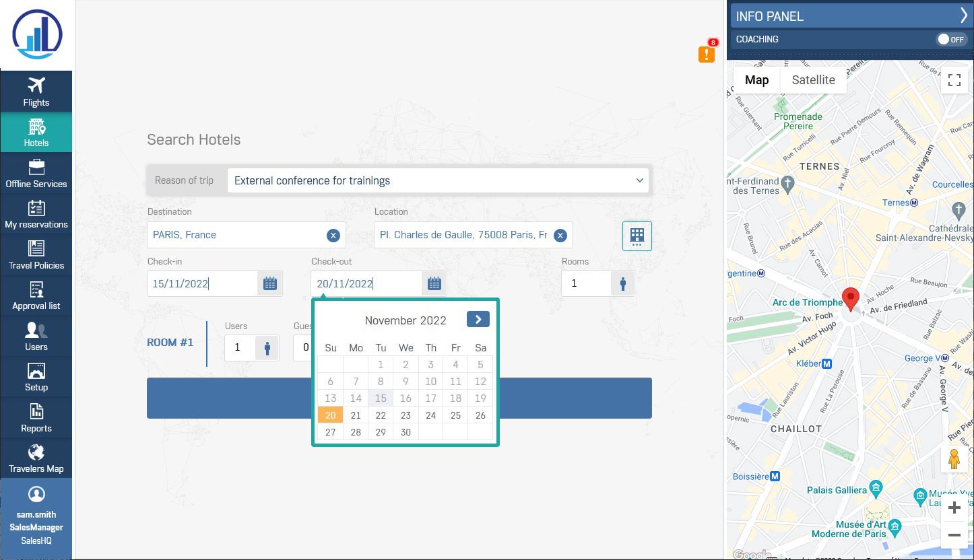Screen dimensions: 974x560
Task: Click the hotel building icon button
Action: coord(637,236)
